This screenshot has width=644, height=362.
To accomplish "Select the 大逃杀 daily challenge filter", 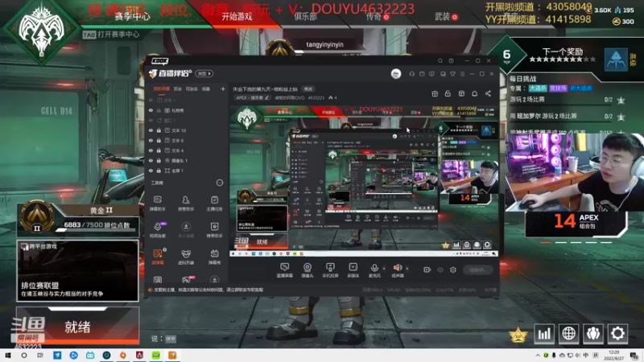I will tap(538, 88).
